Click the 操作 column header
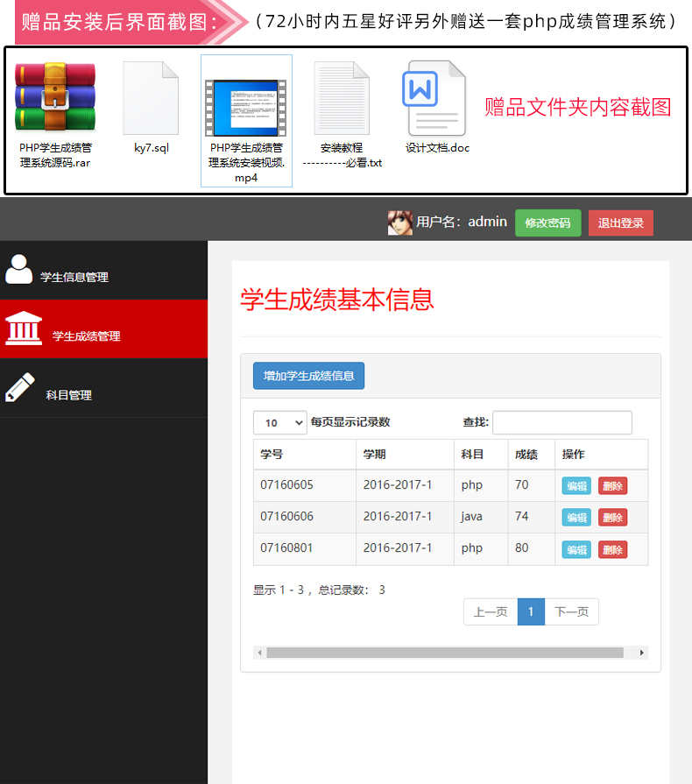The image size is (692, 784). [602, 454]
